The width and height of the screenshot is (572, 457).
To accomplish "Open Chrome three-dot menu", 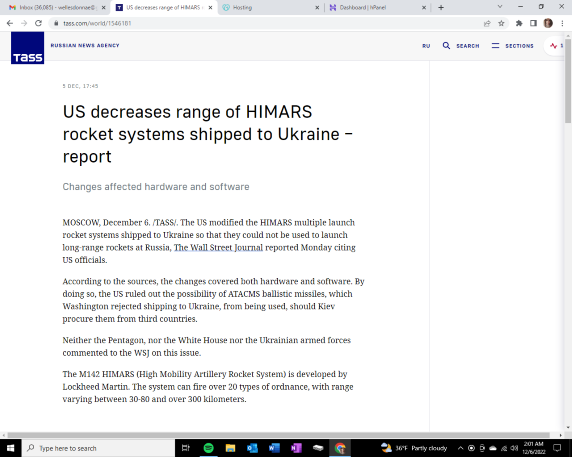I will (562, 23).
